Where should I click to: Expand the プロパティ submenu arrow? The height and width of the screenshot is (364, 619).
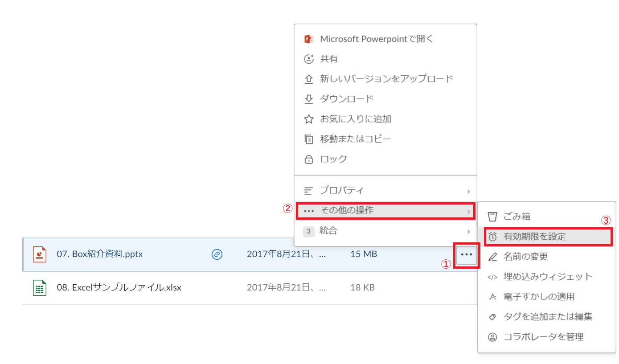pos(468,191)
